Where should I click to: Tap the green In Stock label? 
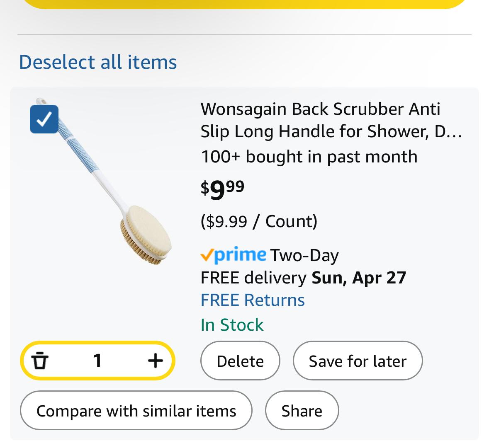click(x=232, y=325)
